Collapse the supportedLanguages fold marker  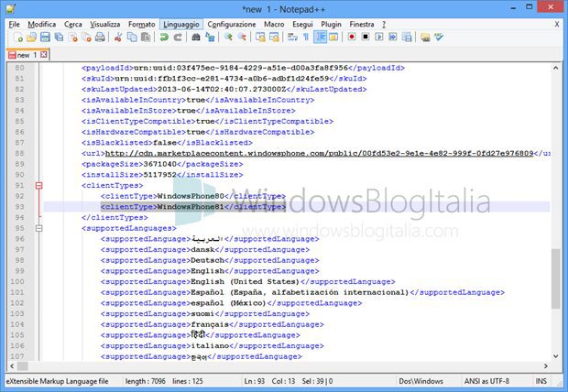[x=38, y=228]
